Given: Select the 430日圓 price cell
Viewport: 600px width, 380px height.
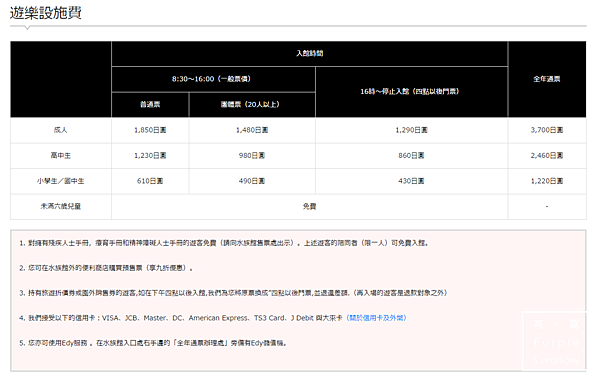Looking at the screenshot, I should (411, 181).
